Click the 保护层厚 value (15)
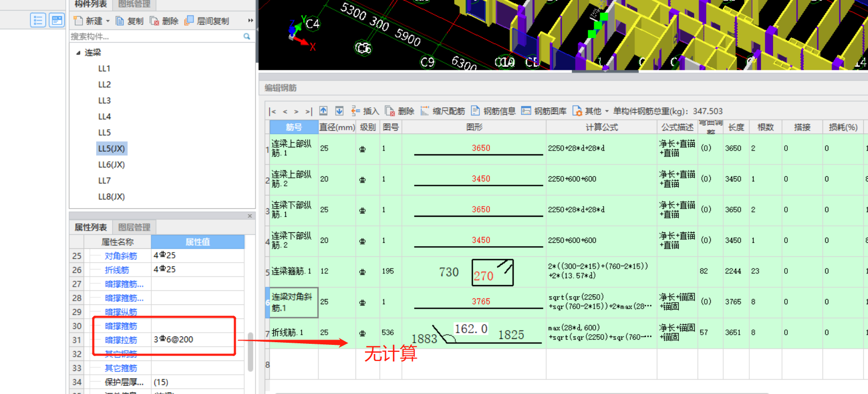Screen dimensions: 868x394 click(198, 382)
